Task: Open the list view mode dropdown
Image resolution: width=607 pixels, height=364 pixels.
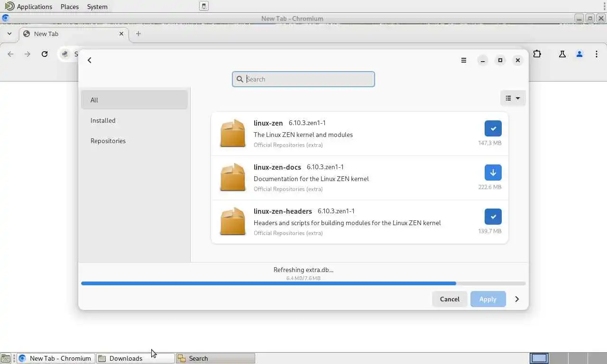Action: (513, 98)
